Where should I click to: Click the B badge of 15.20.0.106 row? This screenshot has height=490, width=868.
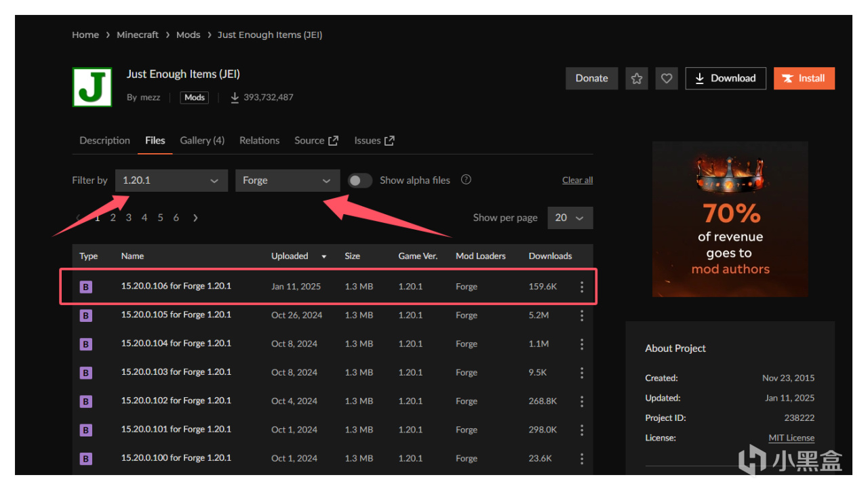click(x=85, y=287)
